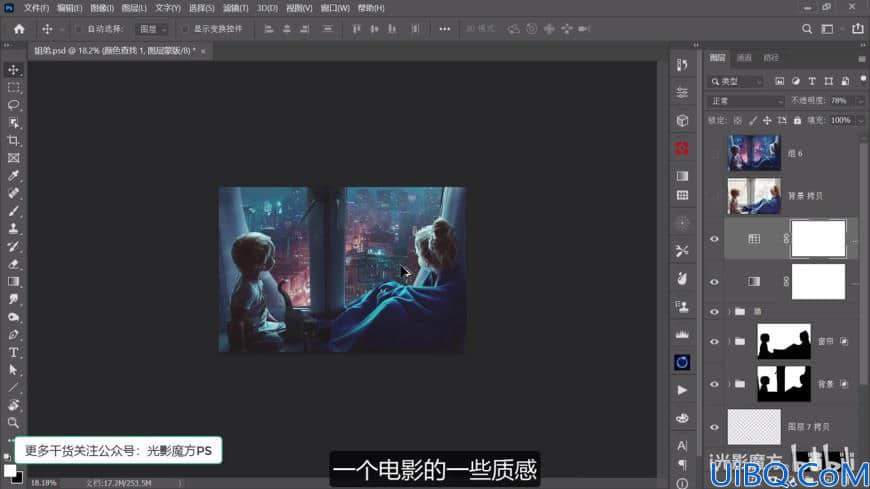Viewport: 870px width, 489px height.
Task: Open the 3D cube panel icon
Action: [682, 120]
